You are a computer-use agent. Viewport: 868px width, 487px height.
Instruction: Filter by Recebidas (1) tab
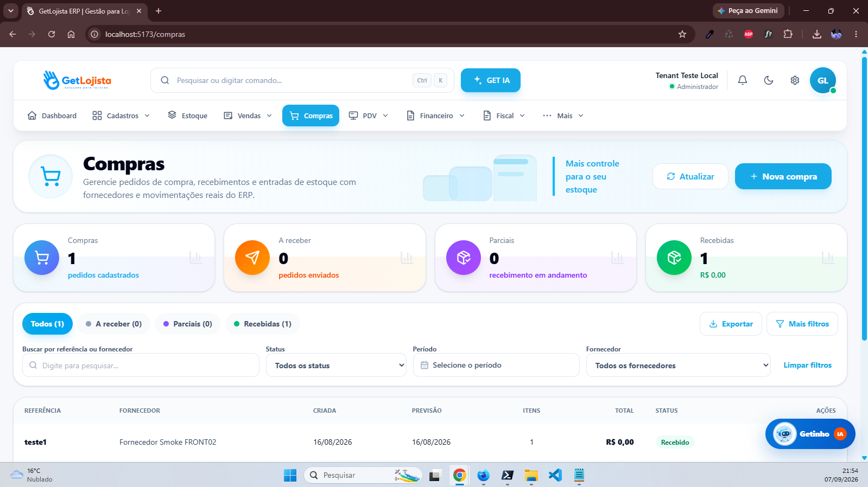coord(263,324)
